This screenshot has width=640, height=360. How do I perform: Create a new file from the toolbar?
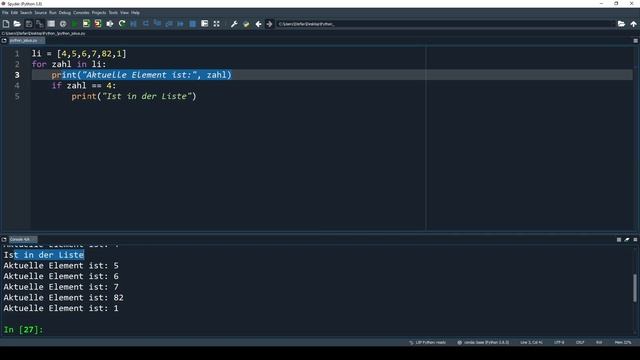click(6, 24)
